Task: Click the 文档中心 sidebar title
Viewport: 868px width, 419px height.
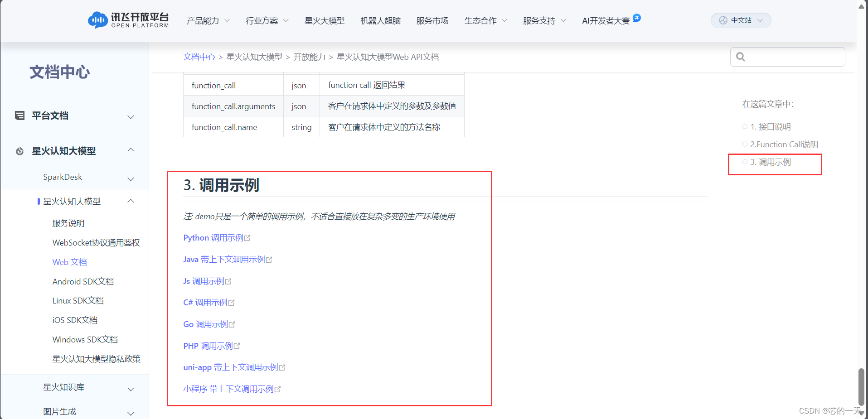Action: [x=60, y=72]
